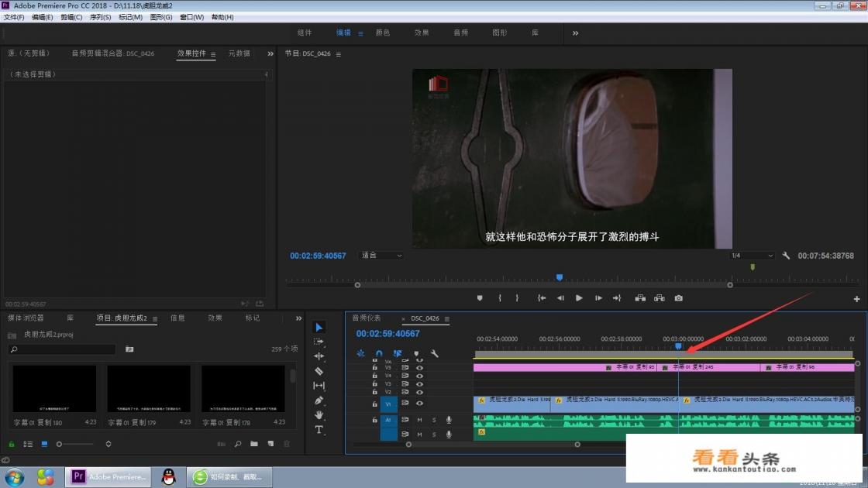Open the DSC_0426 timeline panel menu
Screen dimensions: 868x488
[447, 318]
